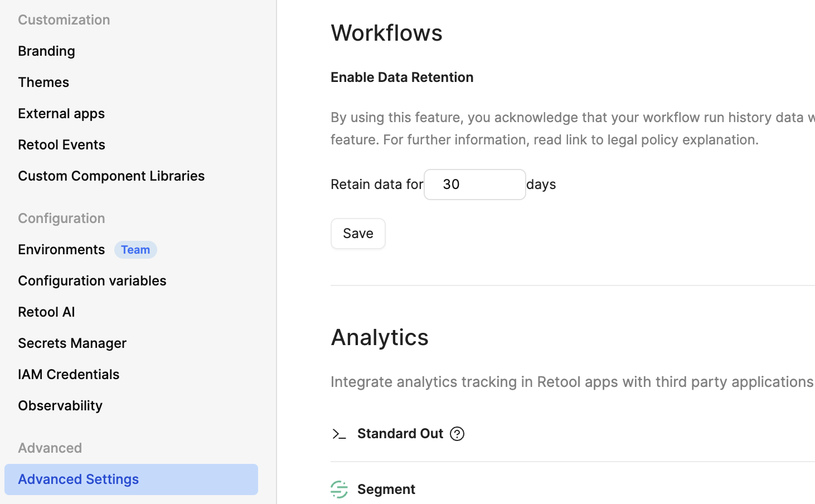
Task: Click the Workflows section heading
Action: tap(387, 32)
